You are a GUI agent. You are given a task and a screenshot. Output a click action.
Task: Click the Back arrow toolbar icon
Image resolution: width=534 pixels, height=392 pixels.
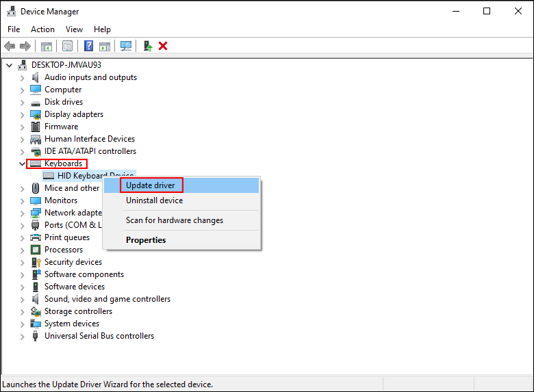(10, 46)
